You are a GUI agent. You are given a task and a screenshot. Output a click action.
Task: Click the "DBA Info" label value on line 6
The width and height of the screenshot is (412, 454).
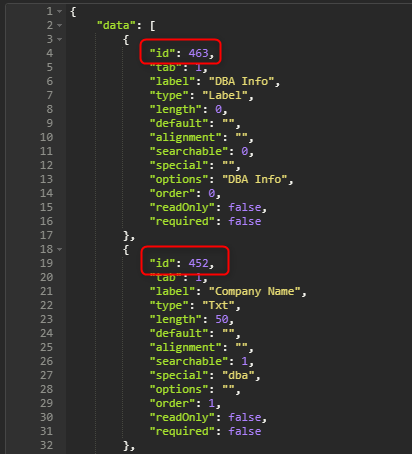[241, 81]
